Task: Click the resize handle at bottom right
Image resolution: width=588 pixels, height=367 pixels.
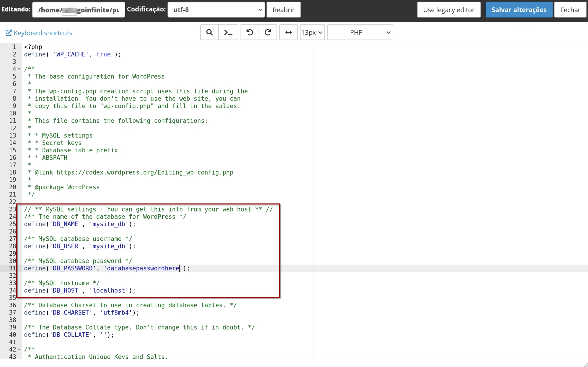Action: coord(585,364)
